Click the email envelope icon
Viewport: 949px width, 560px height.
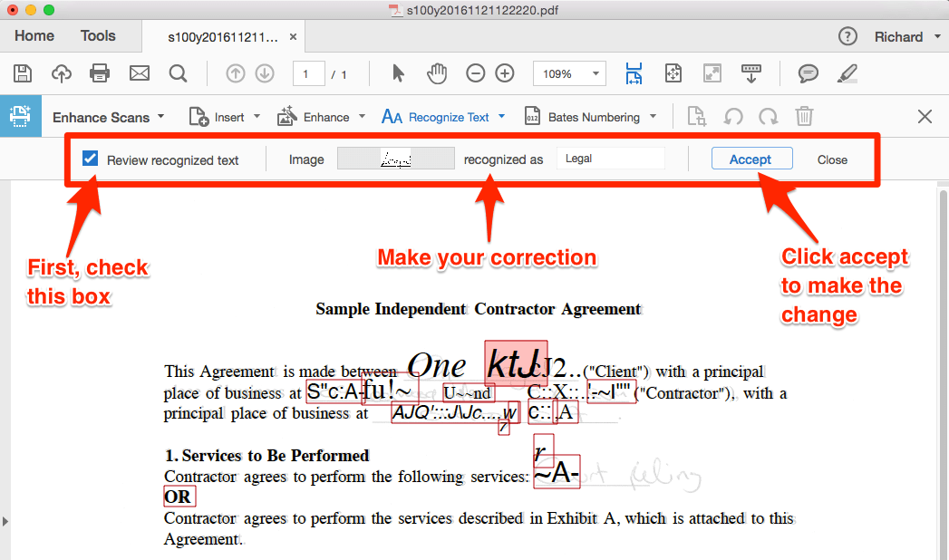click(139, 73)
